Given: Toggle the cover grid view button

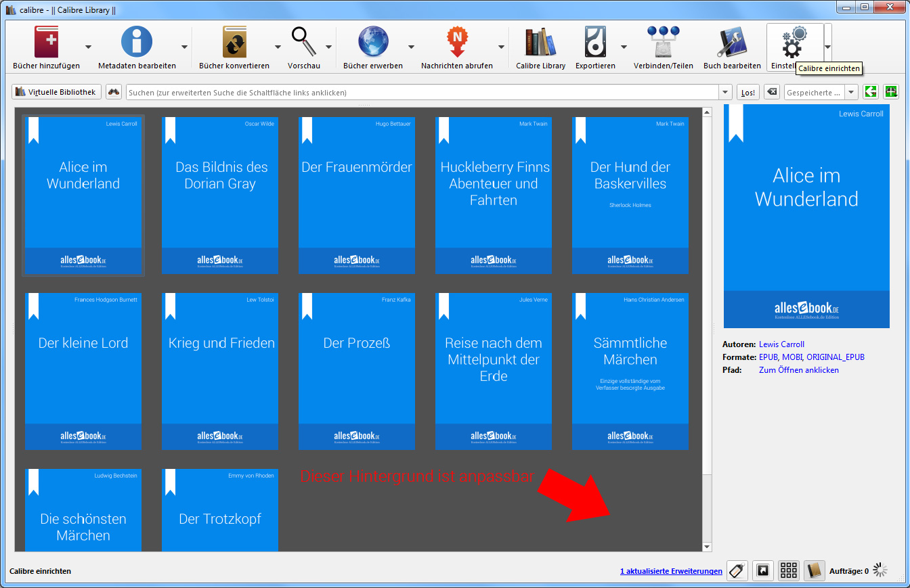Looking at the screenshot, I should 788,570.
